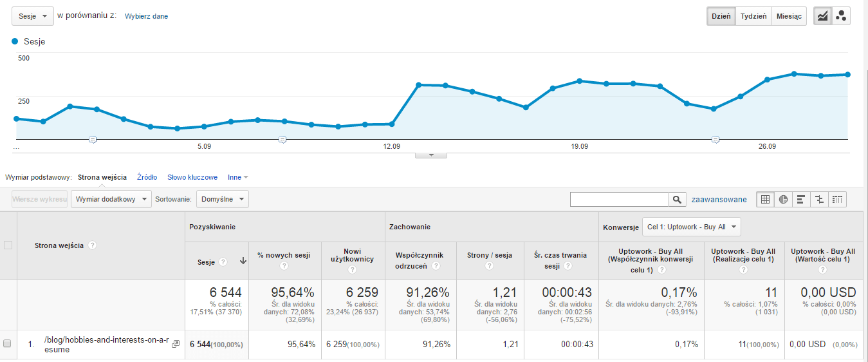Click inside the table search field

point(619,200)
